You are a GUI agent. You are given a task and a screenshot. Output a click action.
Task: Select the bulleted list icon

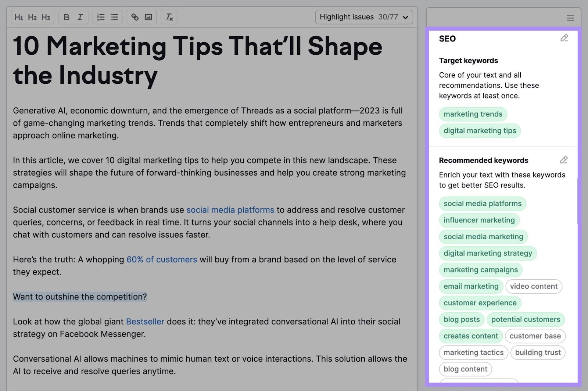[114, 17]
